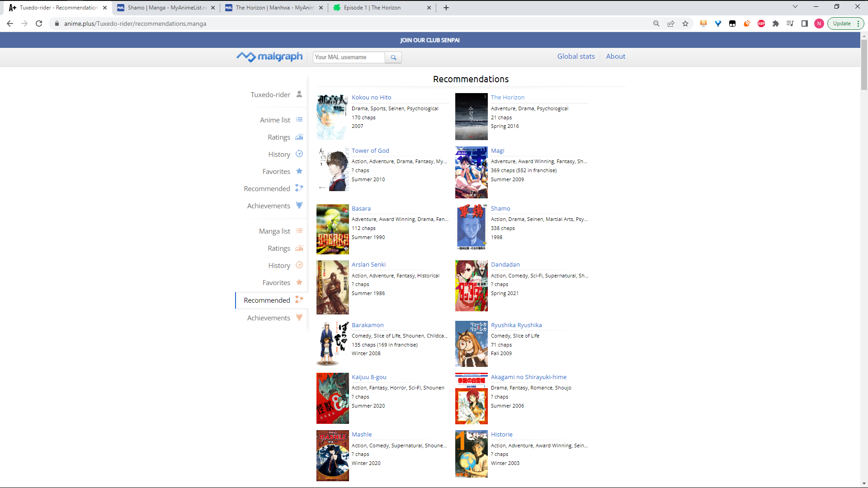
Task: Click the orange manga Achievements trophy icon
Action: coord(299,318)
